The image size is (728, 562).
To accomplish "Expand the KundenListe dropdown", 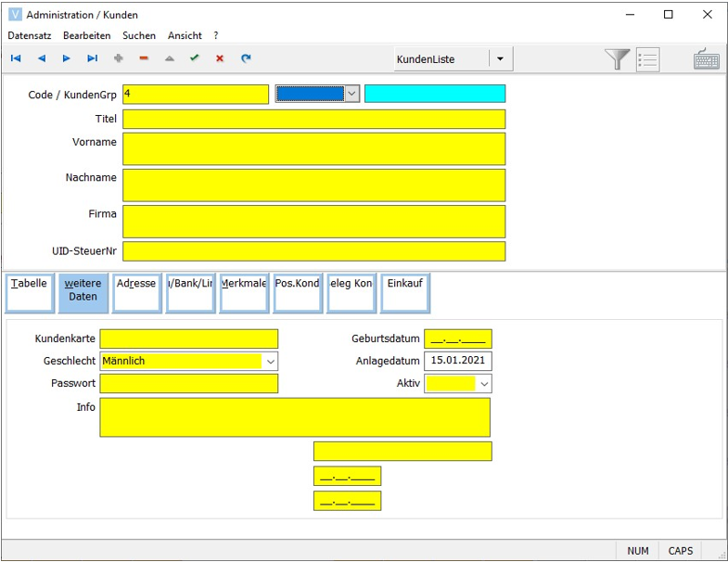I will click(x=500, y=59).
